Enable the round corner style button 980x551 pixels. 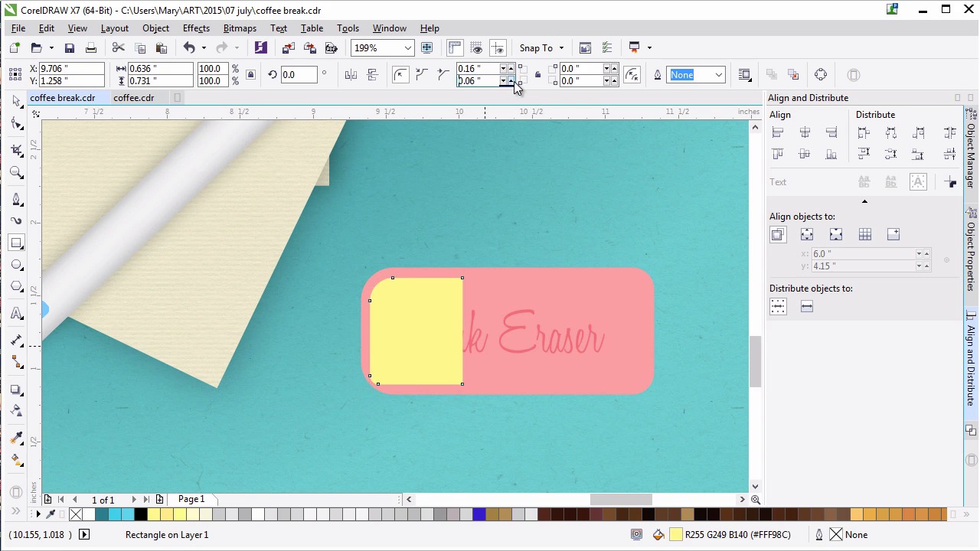point(400,75)
